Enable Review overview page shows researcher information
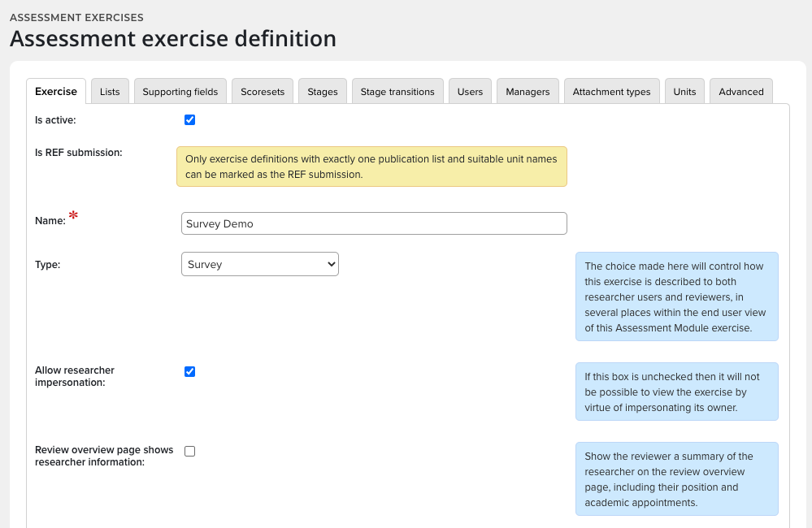Image resolution: width=812 pixels, height=528 pixels. pyautogui.click(x=190, y=452)
